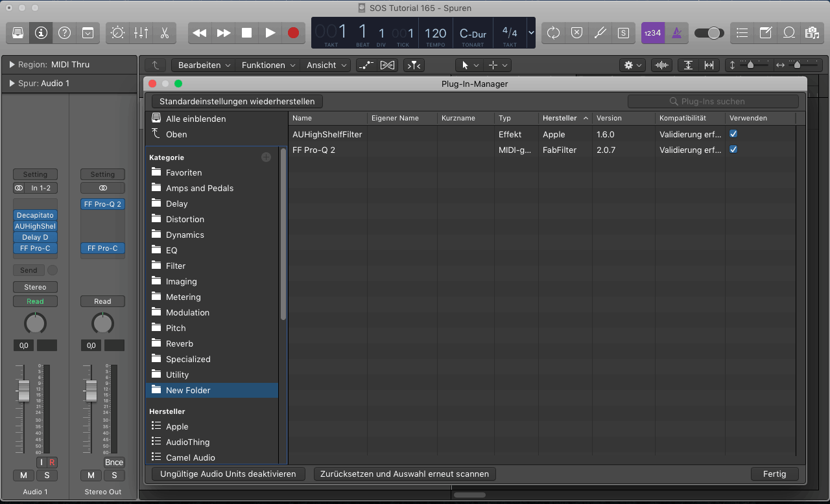The height and width of the screenshot is (504, 830).
Task: Click the Smart Controls dial icon
Action: (117, 32)
